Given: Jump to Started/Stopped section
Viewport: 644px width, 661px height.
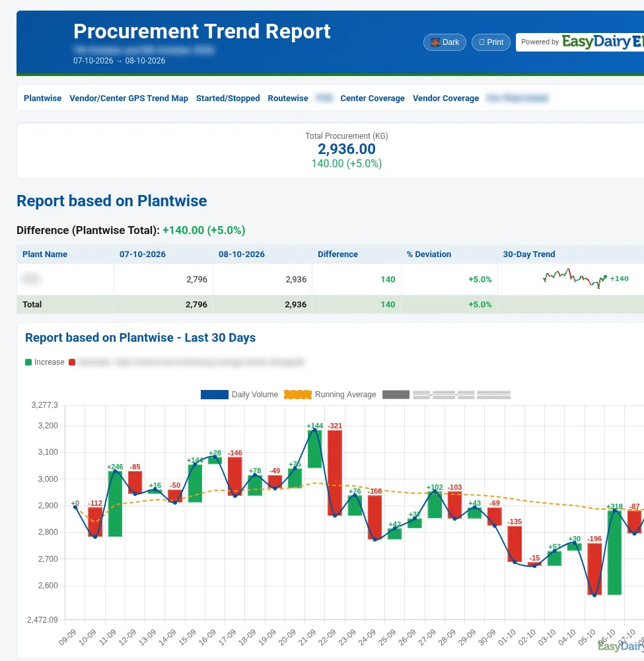Looking at the screenshot, I should pyautogui.click(x=228, y=98).
